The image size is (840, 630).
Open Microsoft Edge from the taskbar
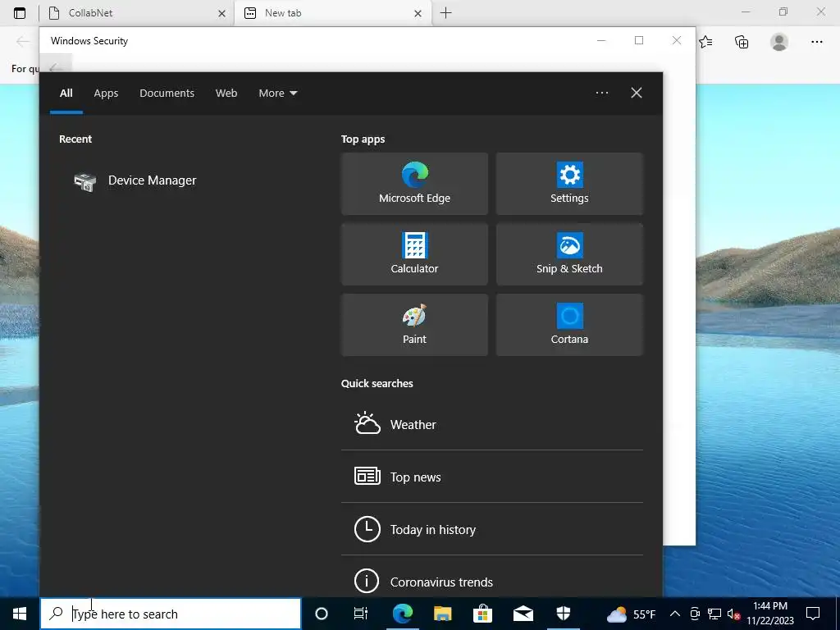tap(402, 614)
